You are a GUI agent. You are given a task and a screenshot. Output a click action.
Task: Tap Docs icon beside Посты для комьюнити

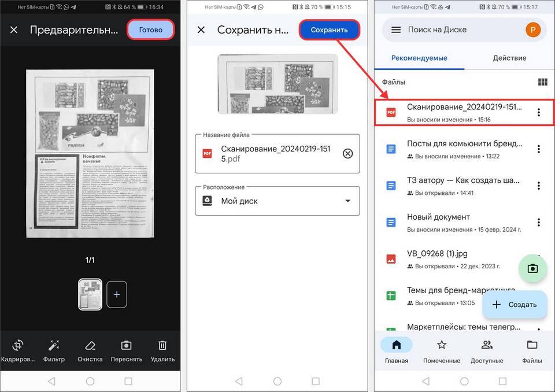[391, 149]
